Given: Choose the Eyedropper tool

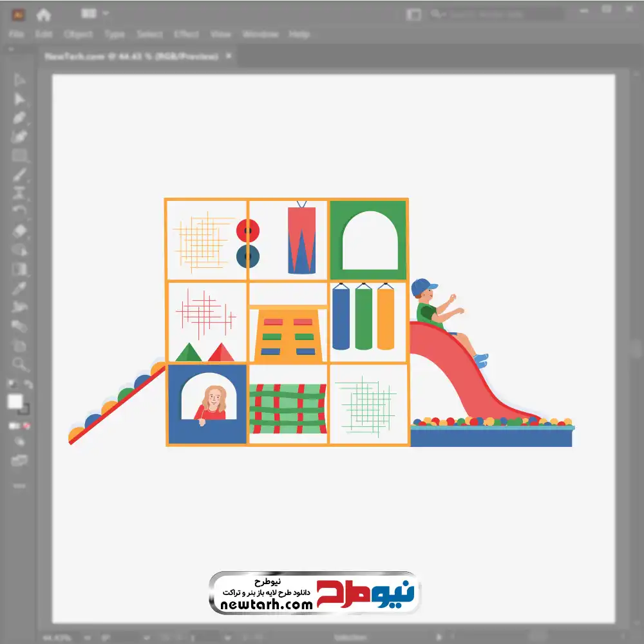Looking at the screenshot, I should pyautogui.click(x=19, y=289).
